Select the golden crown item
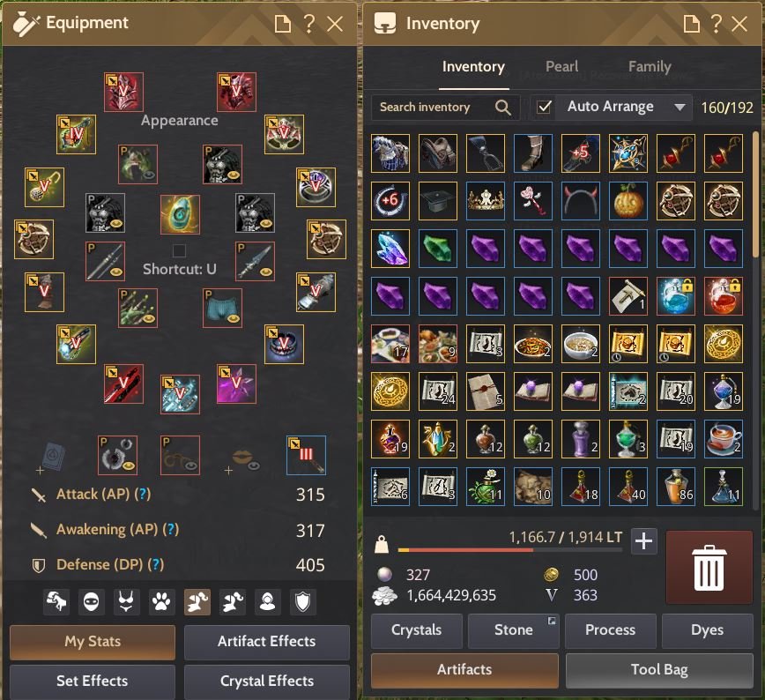This screenshot has width=765, height=700. 486,201
